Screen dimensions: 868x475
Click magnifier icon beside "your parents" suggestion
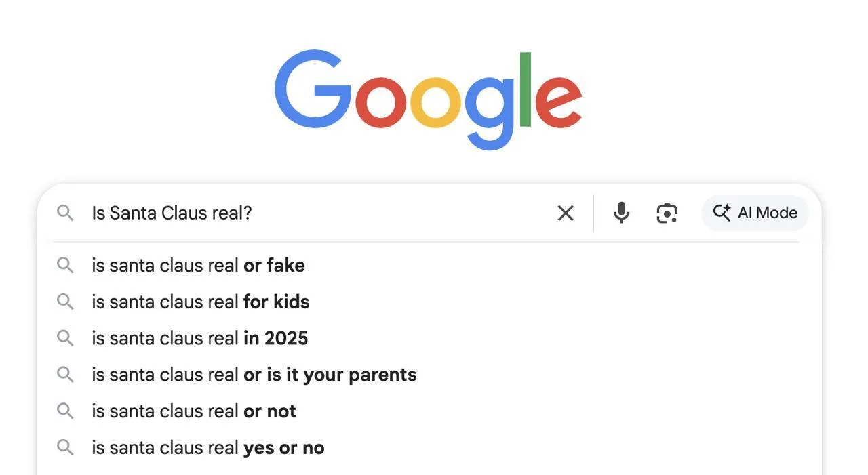pyautogui.click(x=65, y=375)
